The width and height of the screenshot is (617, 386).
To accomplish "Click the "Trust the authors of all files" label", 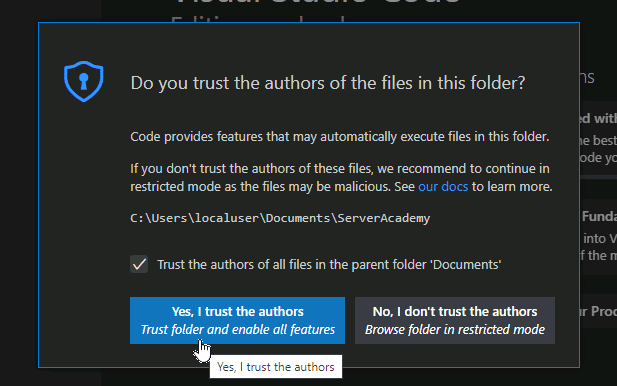I will [x=329, y=264].
